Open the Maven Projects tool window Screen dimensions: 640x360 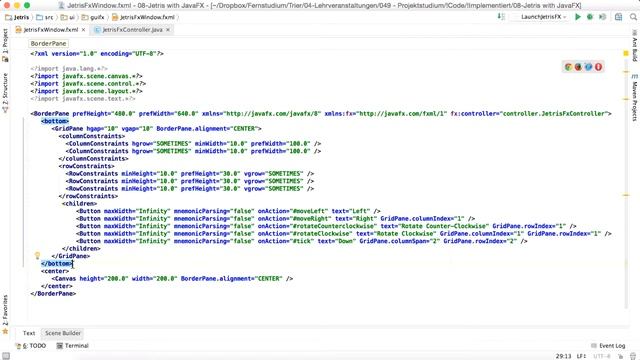click(635, 98)
